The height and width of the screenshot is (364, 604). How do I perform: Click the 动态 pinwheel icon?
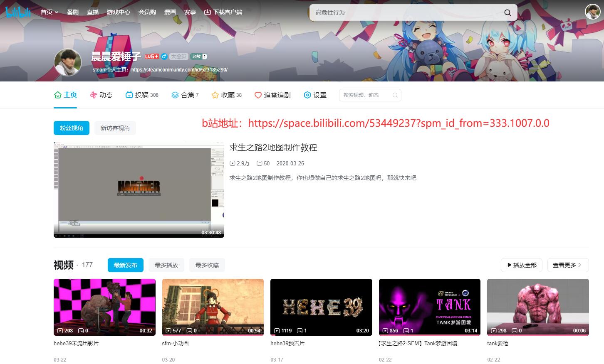[93, 95]
